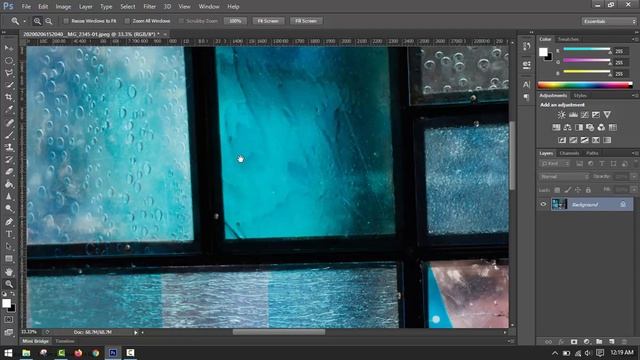Open the Zoom tool preset picker arrow

(x=24, y=21)
